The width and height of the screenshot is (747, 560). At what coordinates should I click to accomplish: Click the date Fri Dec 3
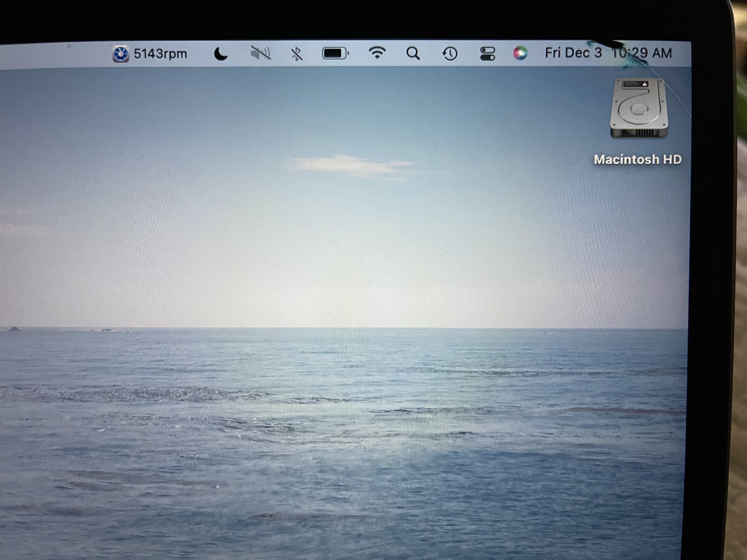573,53
